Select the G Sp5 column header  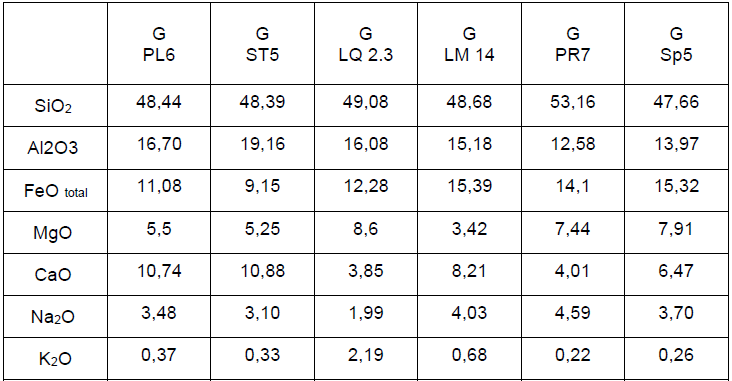(676, 43)
